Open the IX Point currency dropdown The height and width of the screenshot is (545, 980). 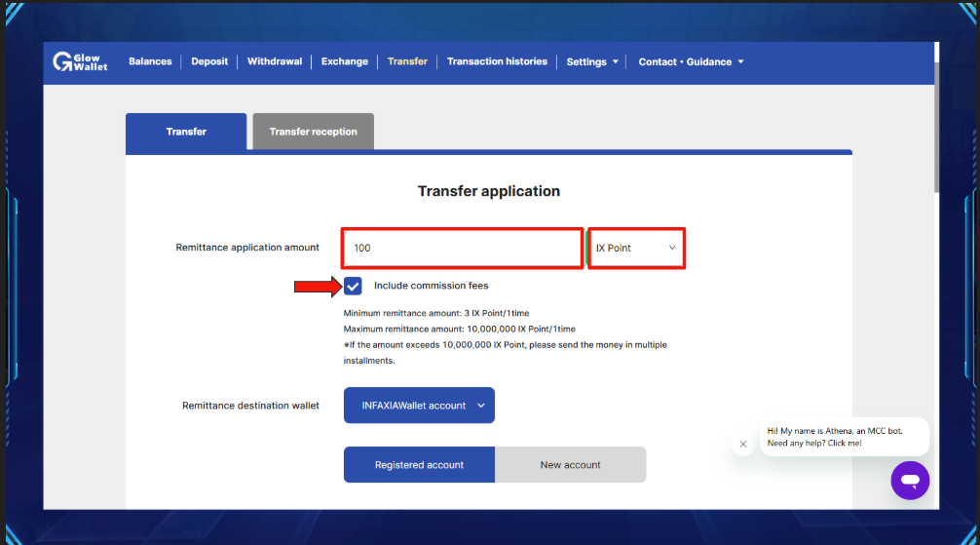[635, 248]
